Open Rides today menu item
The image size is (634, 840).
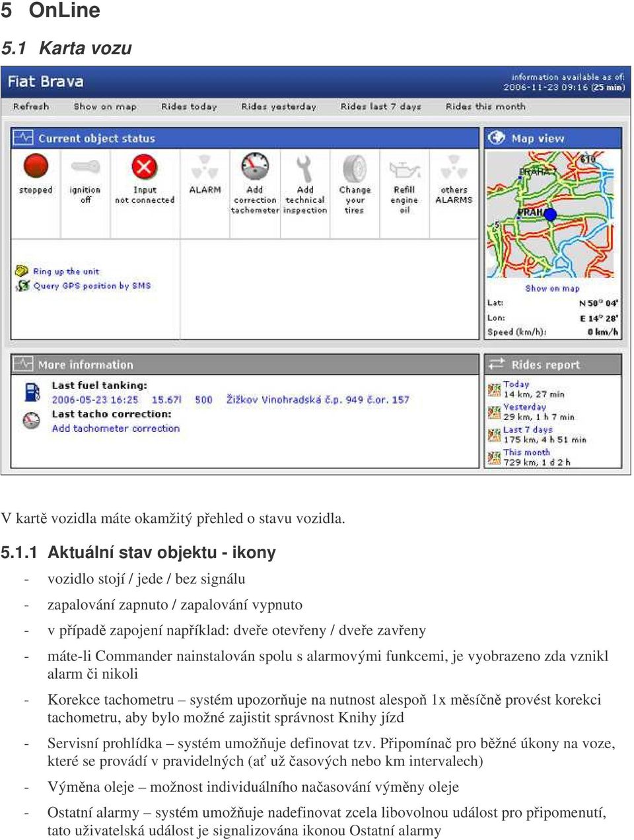tap(189, 106)
